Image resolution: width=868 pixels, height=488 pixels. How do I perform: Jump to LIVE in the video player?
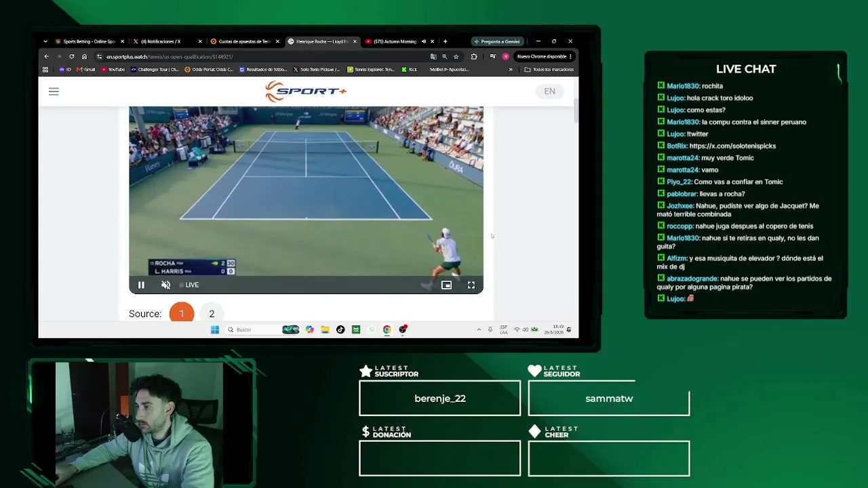coord(189,285)
